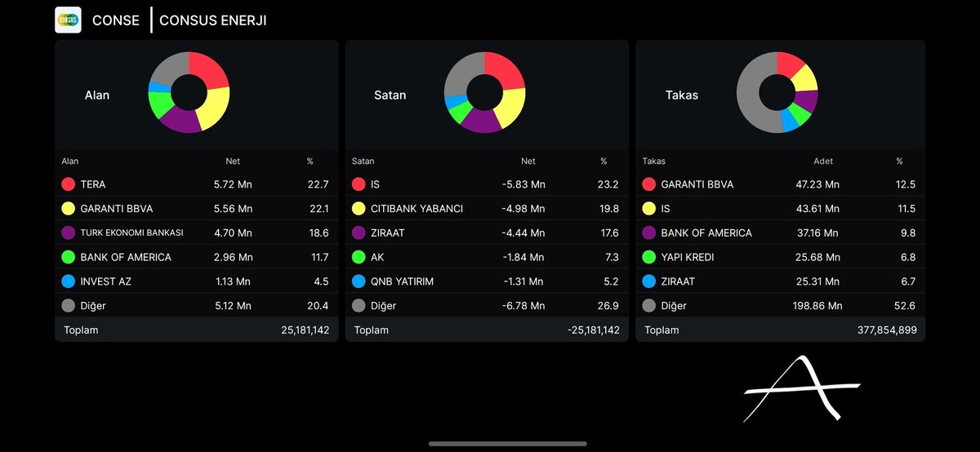The image size is (980, 452).
Task: Select the CONSE ticker symbol
Action: point(116,20)
